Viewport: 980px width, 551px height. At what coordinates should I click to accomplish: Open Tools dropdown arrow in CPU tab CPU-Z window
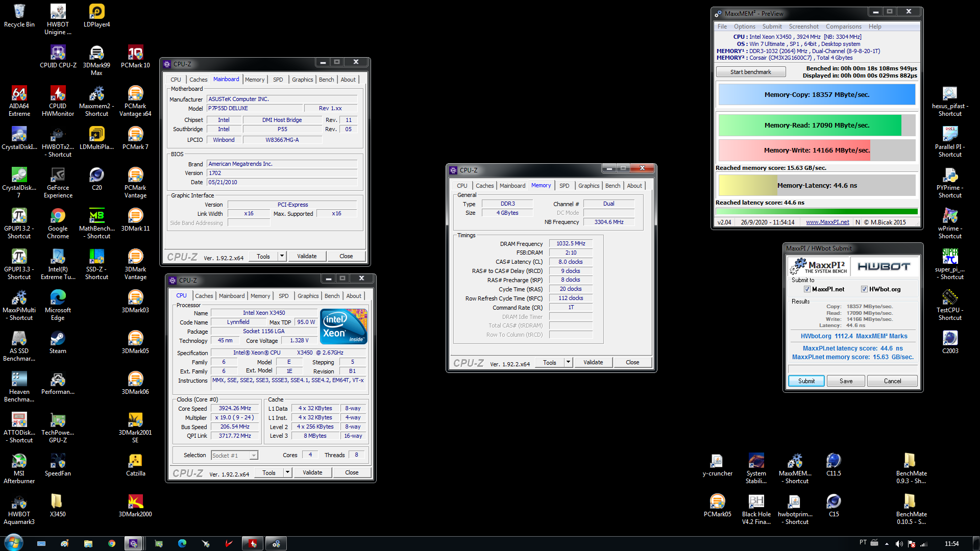click(287, 472)
